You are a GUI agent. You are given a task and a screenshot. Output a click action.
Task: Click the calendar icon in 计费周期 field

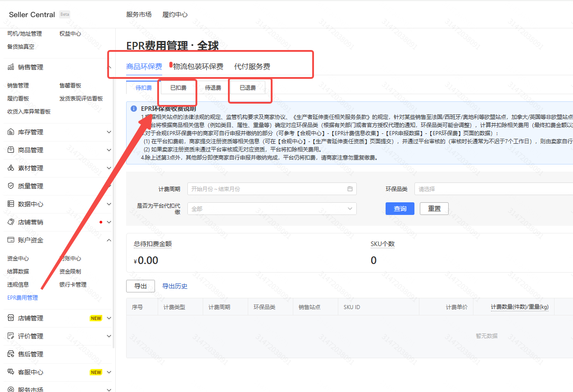click(350, 189)
